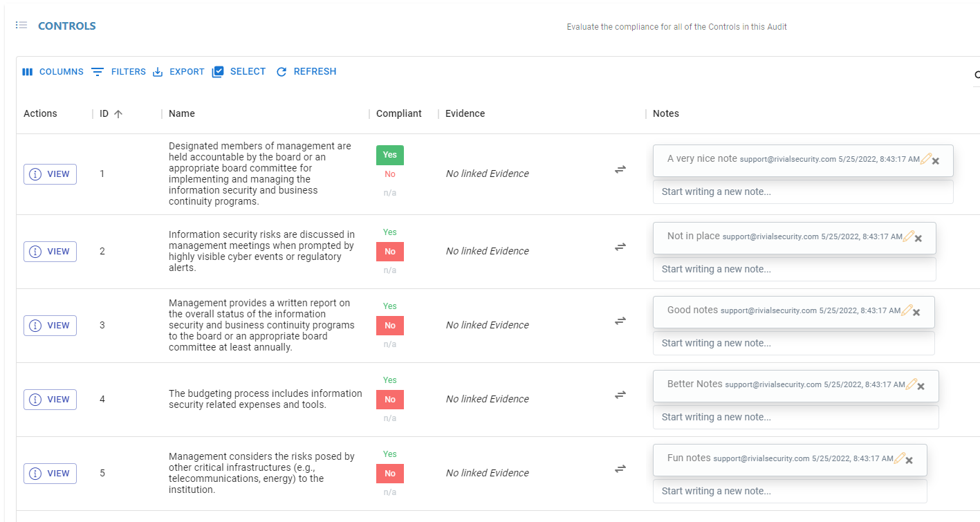This screenshot has height=522, width=980.
Task: Remove the 'Good notes' note using X icon
Action: point(916,312)
